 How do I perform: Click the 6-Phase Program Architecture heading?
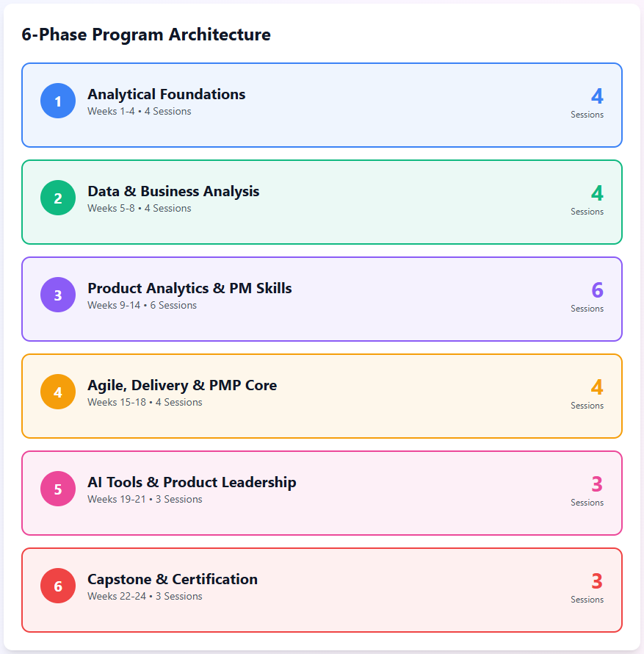point(146,35)
